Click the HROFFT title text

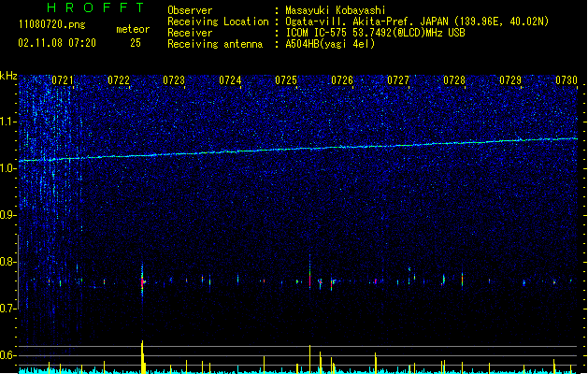[96, 7]
